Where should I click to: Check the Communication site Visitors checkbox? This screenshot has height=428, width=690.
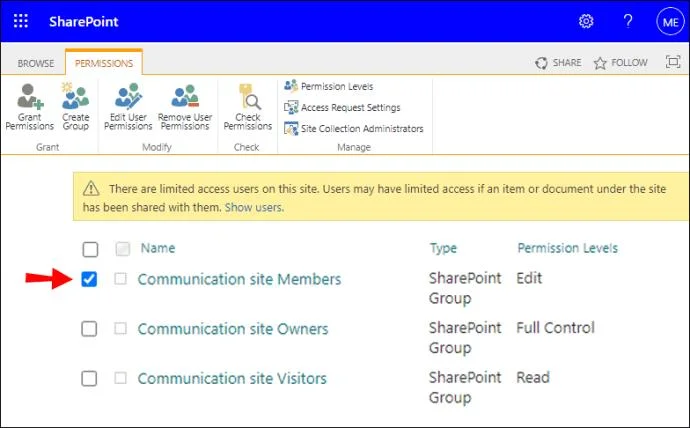[x=89, y=378]
